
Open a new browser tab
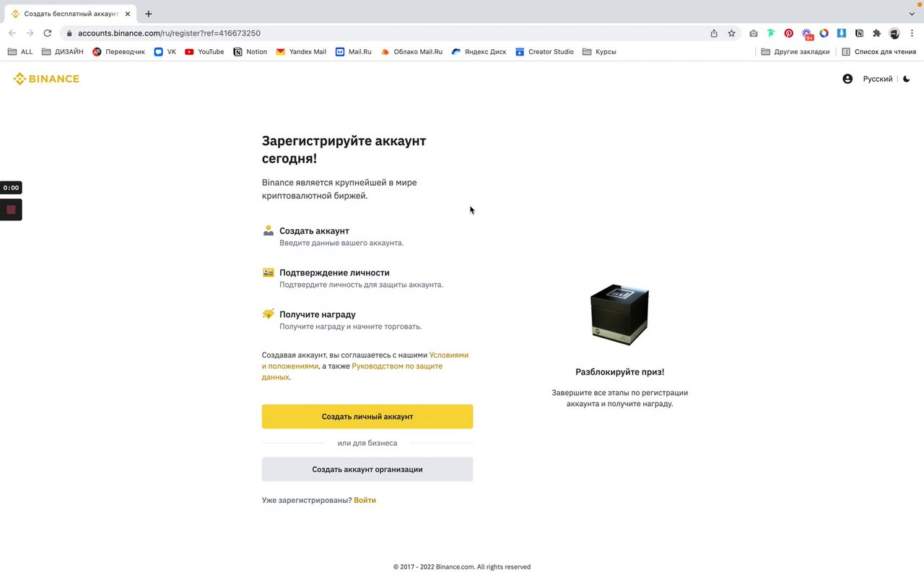click(149, 14)
